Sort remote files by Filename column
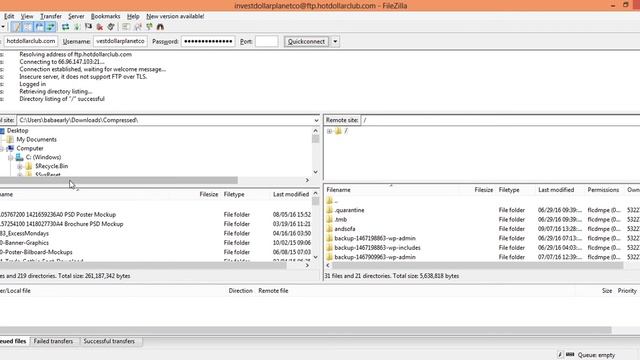 pos(338,190)
